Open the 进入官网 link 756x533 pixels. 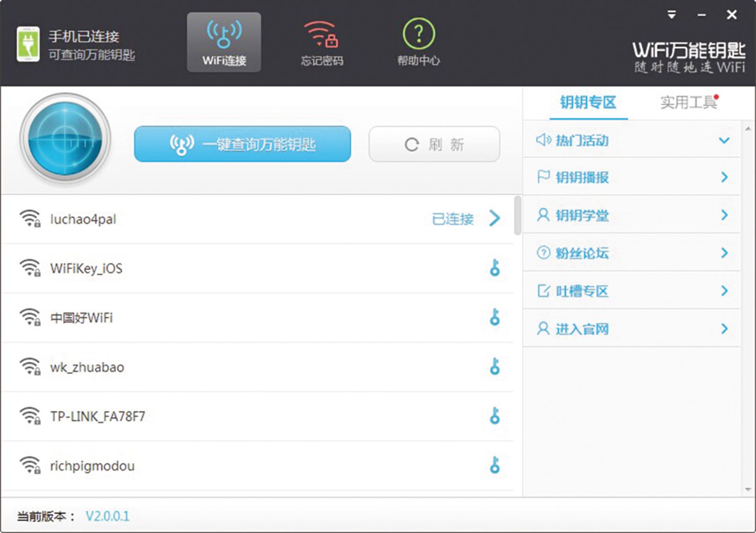point(582,329)
